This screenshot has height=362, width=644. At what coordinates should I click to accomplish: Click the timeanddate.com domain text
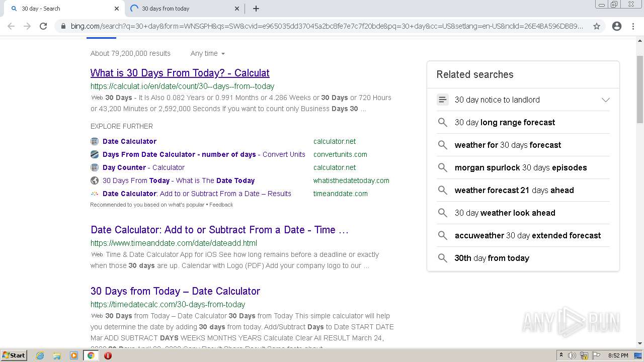[x=341, y=194]
